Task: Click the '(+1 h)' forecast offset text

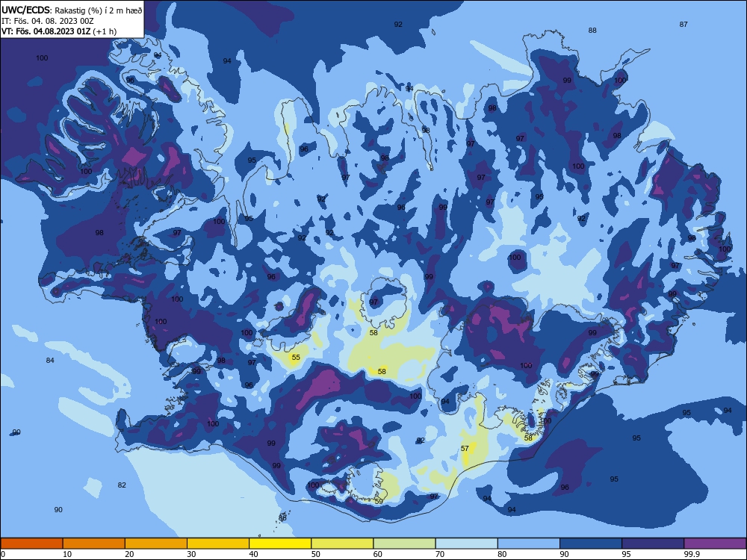Action: coord(105,31)
